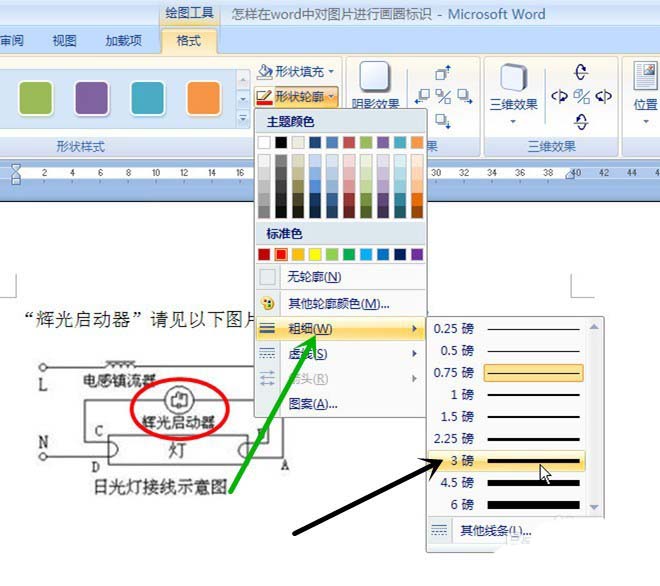Screen dimensions: 660x586
Task: Select 0.25 磅 line weight
Action: coord(507,329)
